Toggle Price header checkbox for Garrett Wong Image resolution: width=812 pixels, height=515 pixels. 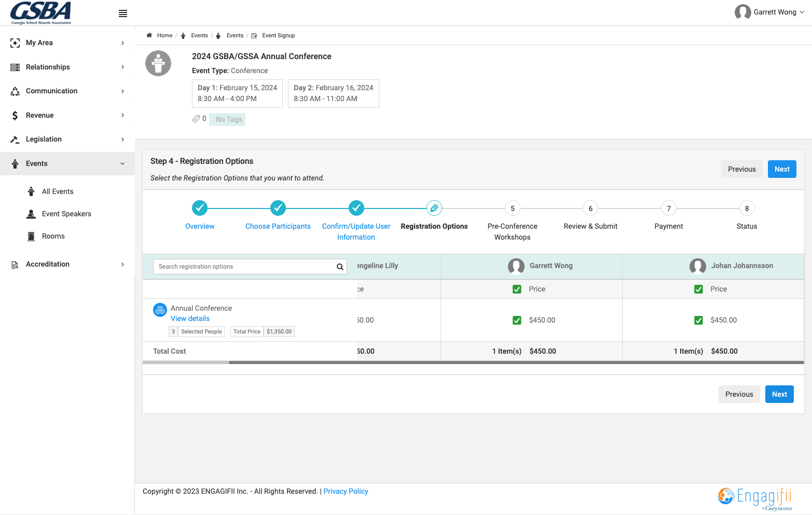click(x=517, y=289)
